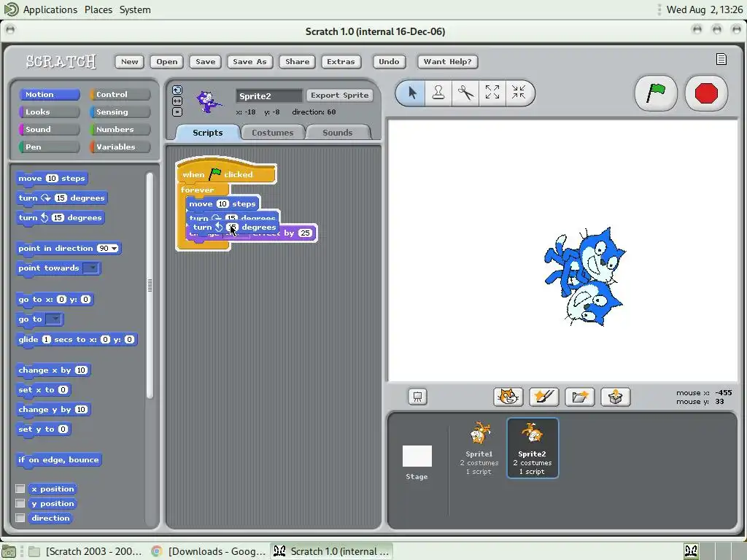This screenshot has width=747, height=560.
Task: Open the Places menu
Action: 98,9
